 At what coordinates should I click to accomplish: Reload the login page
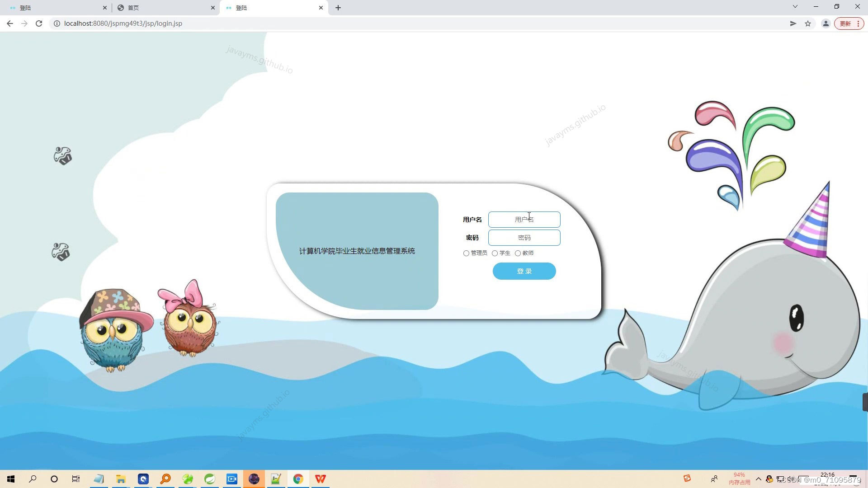[x=39, y=23]
